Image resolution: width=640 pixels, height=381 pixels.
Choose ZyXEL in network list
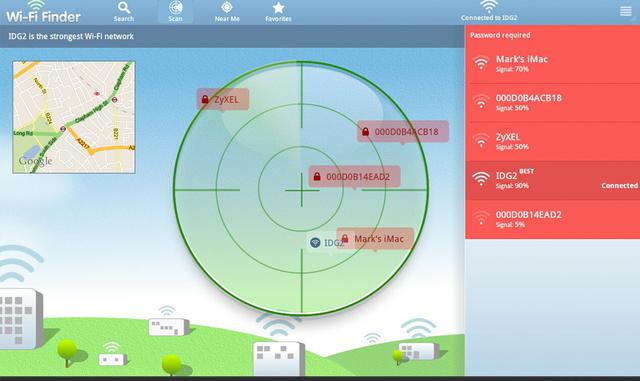[x=553, y=141]
